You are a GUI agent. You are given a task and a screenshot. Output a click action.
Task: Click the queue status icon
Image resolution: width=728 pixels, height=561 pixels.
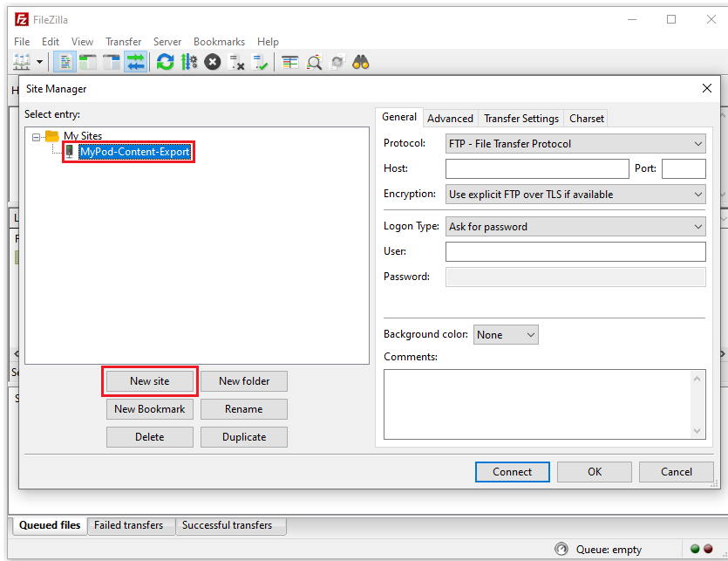click(x=561, y=549)
